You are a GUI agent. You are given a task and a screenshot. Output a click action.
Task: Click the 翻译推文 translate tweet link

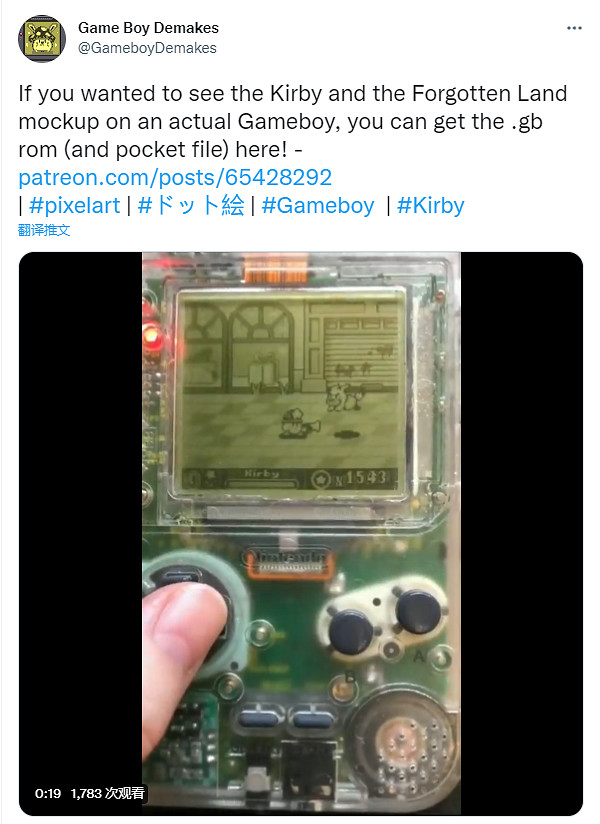pos(44,230)
